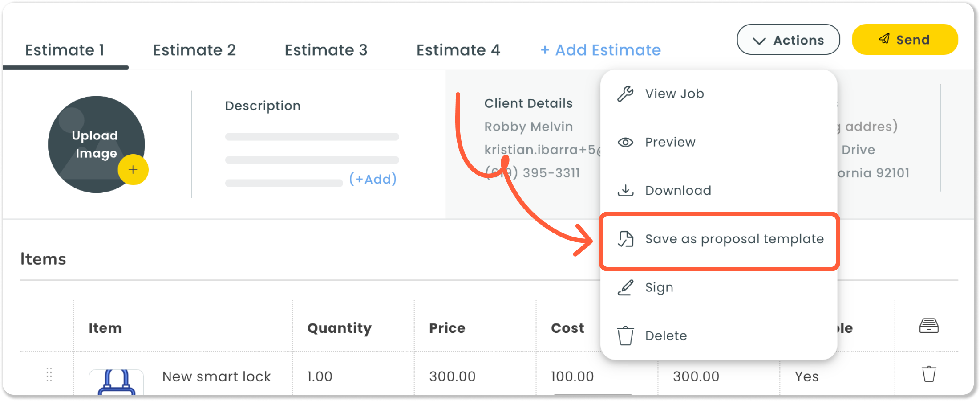The height and width of the screenshot is (401, 980).
Task: Click the (+Add) description link
Action: 373,179
